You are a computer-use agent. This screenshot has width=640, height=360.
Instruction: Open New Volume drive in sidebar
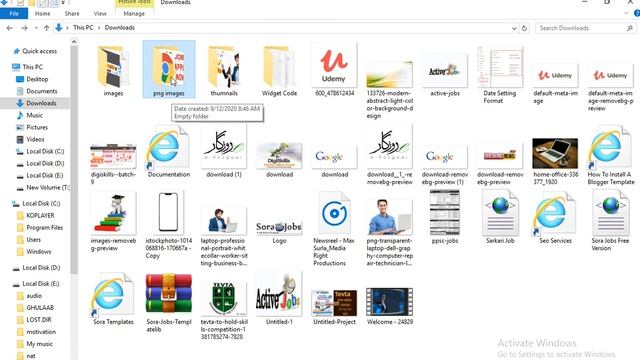(x=43, y=187)
